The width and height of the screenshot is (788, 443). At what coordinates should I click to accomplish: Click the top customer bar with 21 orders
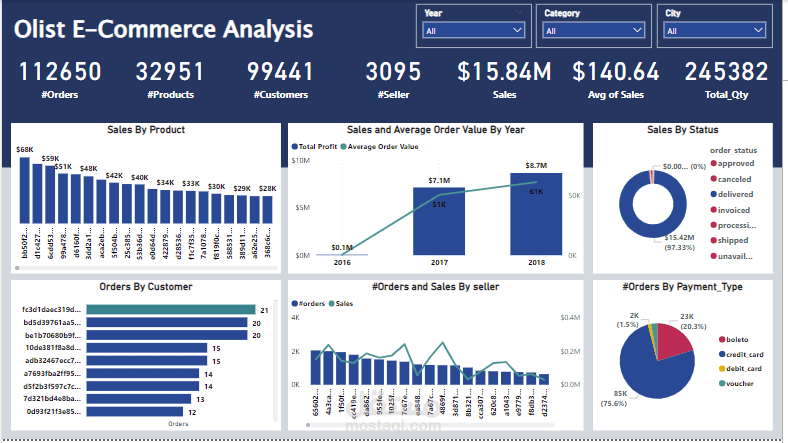171,309
